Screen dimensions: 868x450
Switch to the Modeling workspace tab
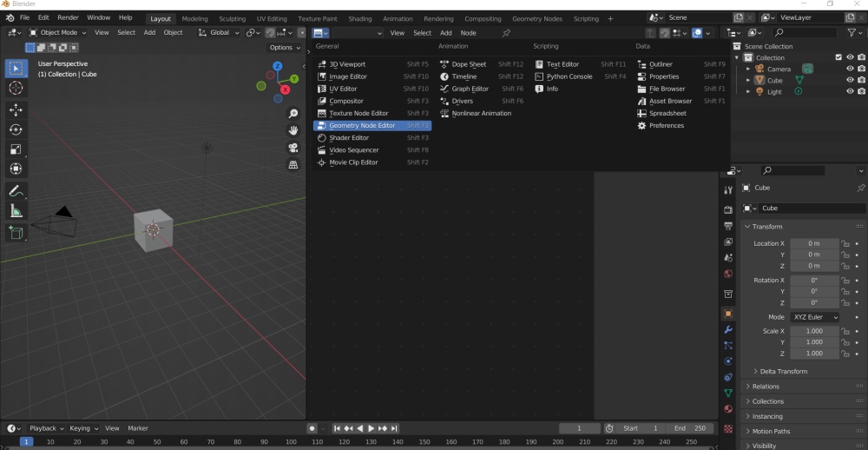pos(194,19)
